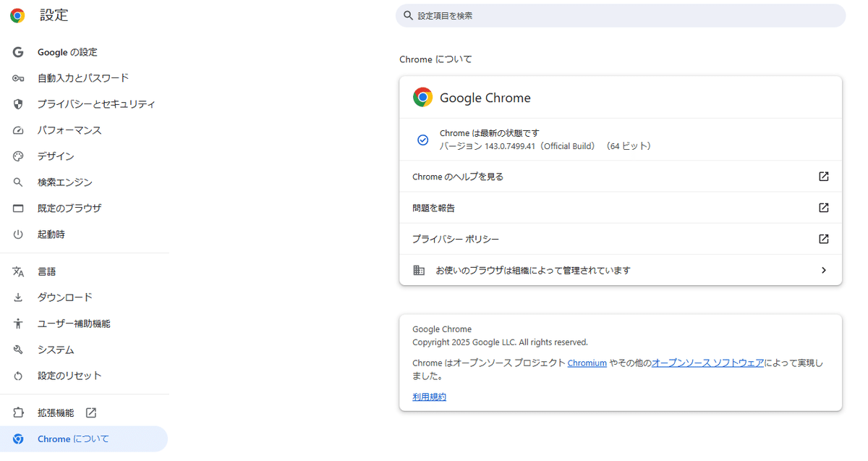Select the プライバシーとセキュリティ shield icon
The image size is (868, 461).
(x=18, y=103)
